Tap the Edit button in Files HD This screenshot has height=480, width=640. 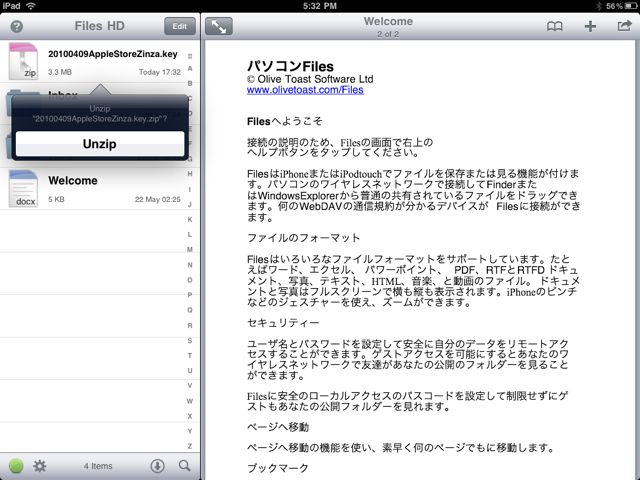[x=180, y=27]
